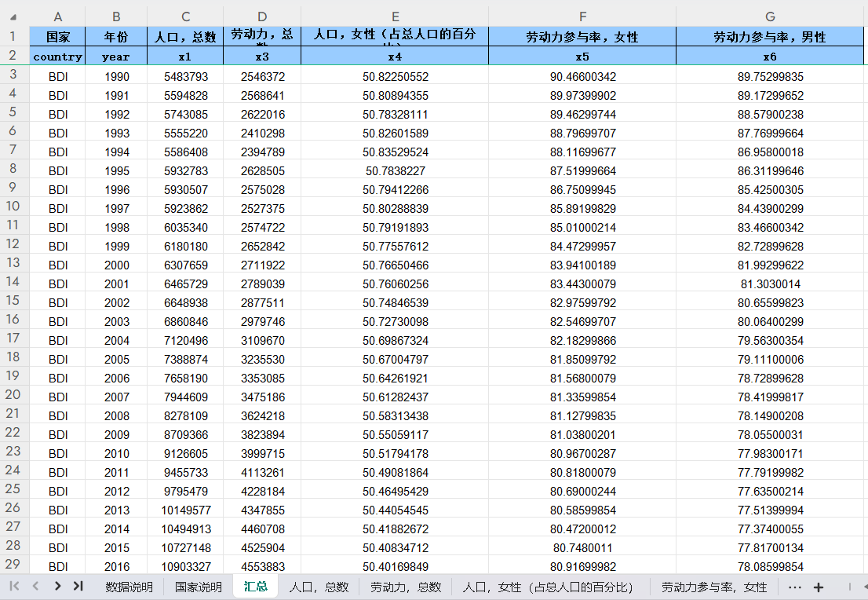Screen dimensions: 868x600
Task: Click year cell 2000
Action: [x=116, y=265]
